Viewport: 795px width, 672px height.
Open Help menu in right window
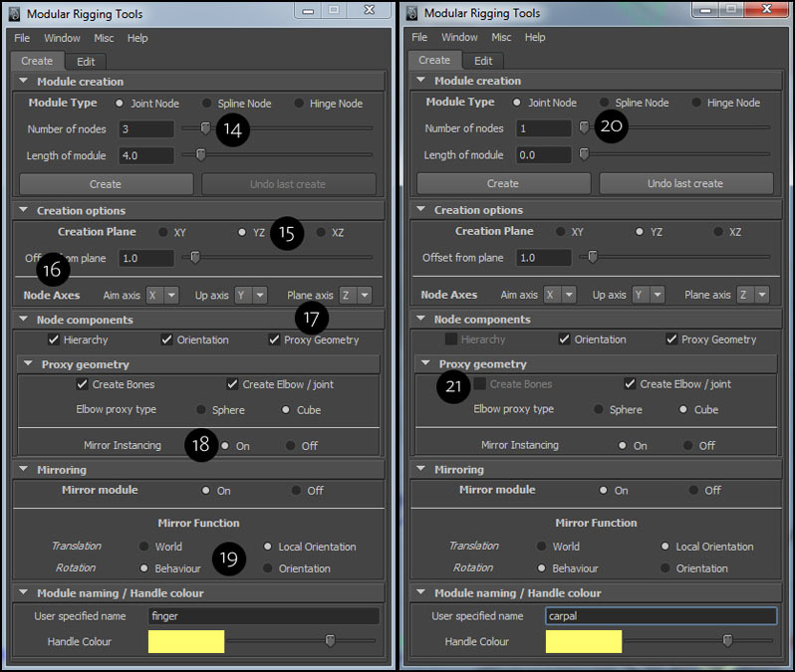(x=535, y=37)
